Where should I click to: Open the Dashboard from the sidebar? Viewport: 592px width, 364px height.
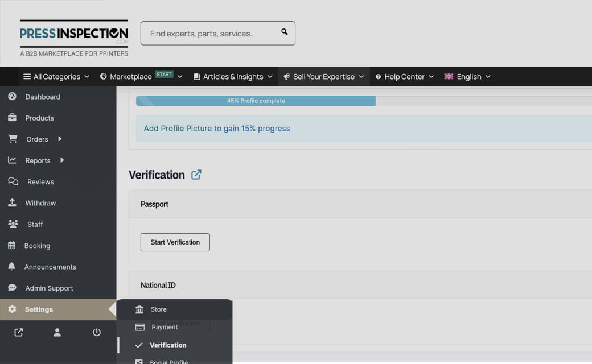[42, 96]
